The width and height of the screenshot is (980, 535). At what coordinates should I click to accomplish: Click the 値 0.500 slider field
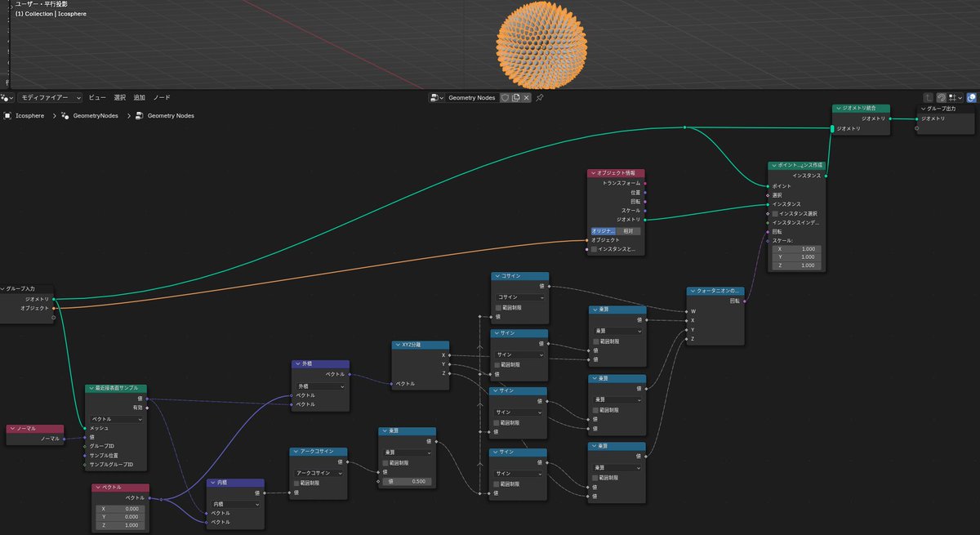(x=407, y=482)
